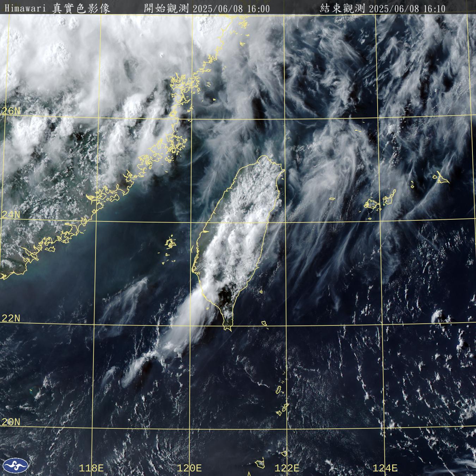Click the start time "2025/06/08 16:00"
The height and width of the screenshot is (476, 476).
click(231, 9)
